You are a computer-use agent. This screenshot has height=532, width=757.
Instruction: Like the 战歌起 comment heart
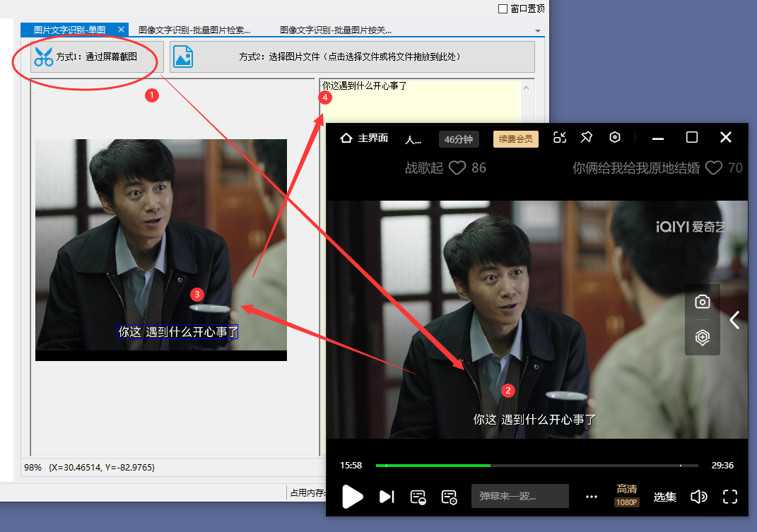(x=457, y=168)
